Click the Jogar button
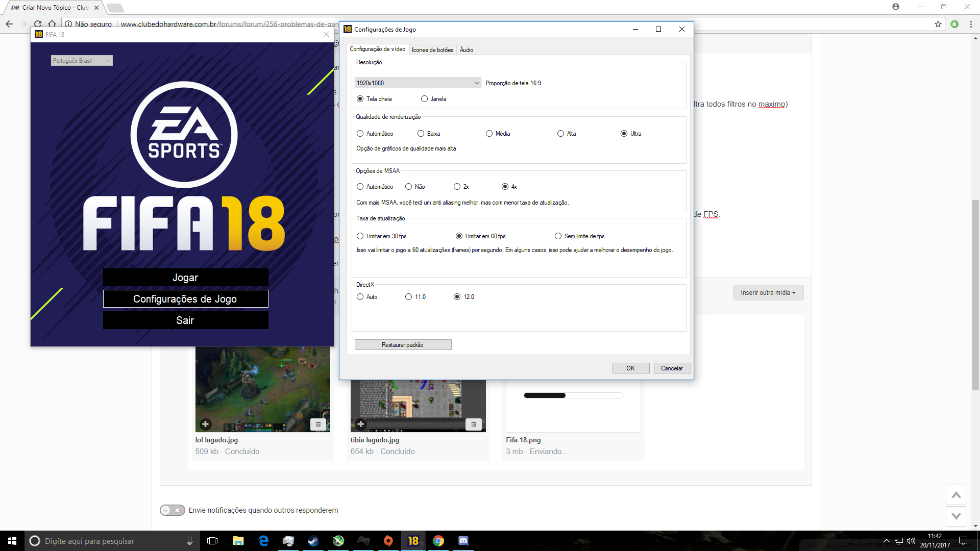This screenshot has height=551, width=980. (185, 278)
